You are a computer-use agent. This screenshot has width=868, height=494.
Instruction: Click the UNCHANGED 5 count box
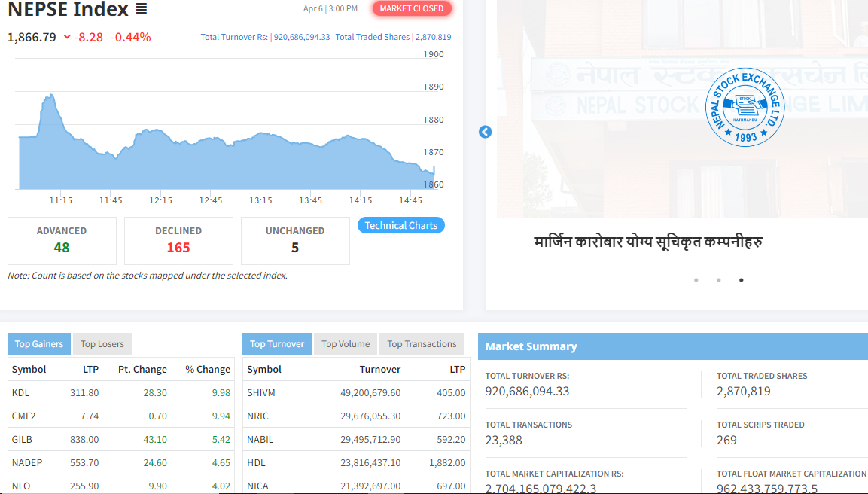point(296,241)
